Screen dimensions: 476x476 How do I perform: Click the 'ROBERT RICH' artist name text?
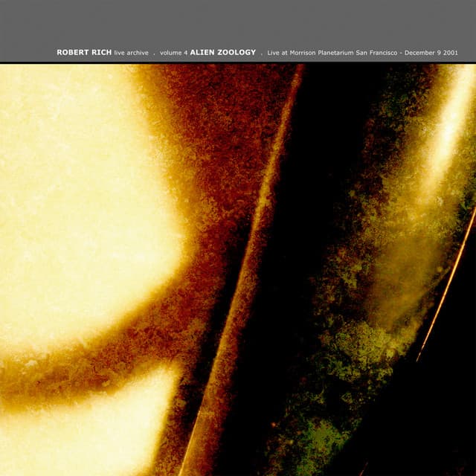coord(84,53)
